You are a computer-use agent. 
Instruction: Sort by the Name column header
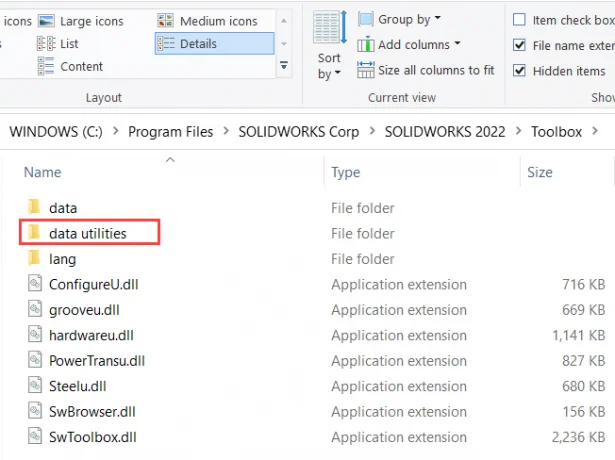click(x=42, y=172)
